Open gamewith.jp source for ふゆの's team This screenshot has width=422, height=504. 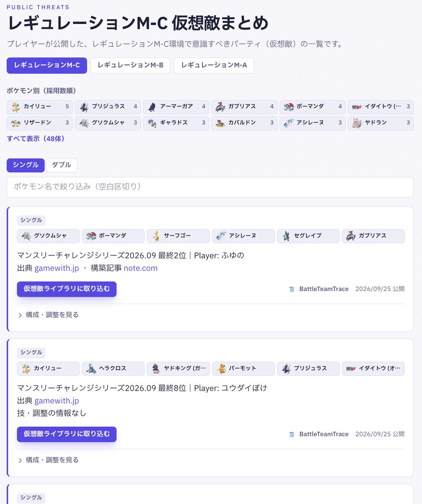57,268
